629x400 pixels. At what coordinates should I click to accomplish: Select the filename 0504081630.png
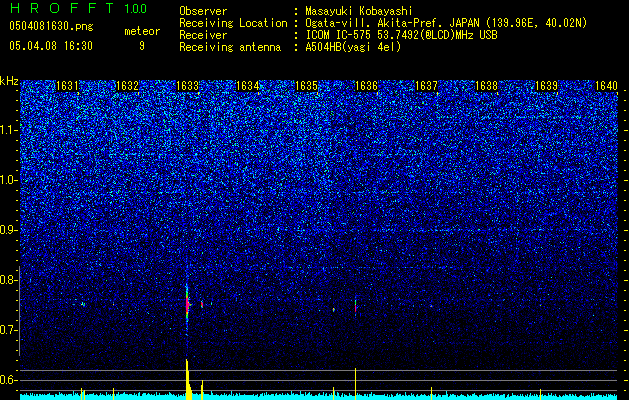(51, 26)
